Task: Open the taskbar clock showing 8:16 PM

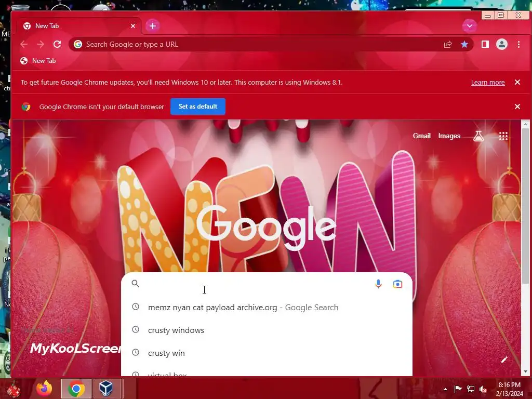Action: coord(509,389)
